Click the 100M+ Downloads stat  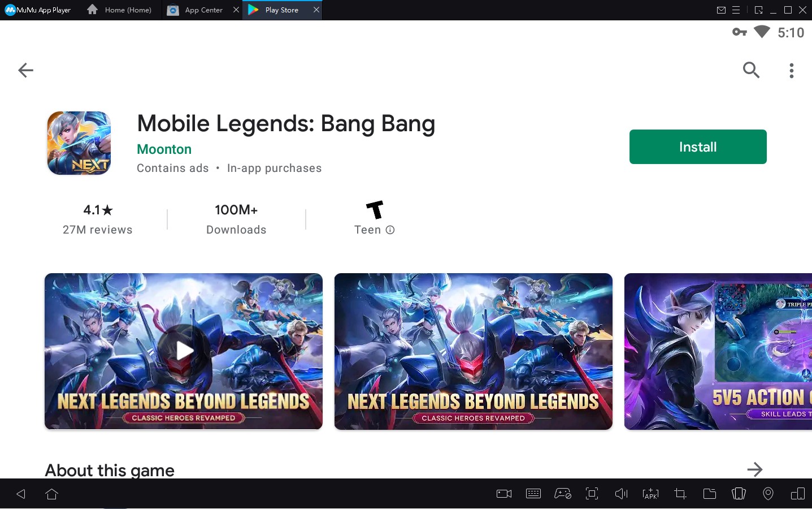point(236,219)
